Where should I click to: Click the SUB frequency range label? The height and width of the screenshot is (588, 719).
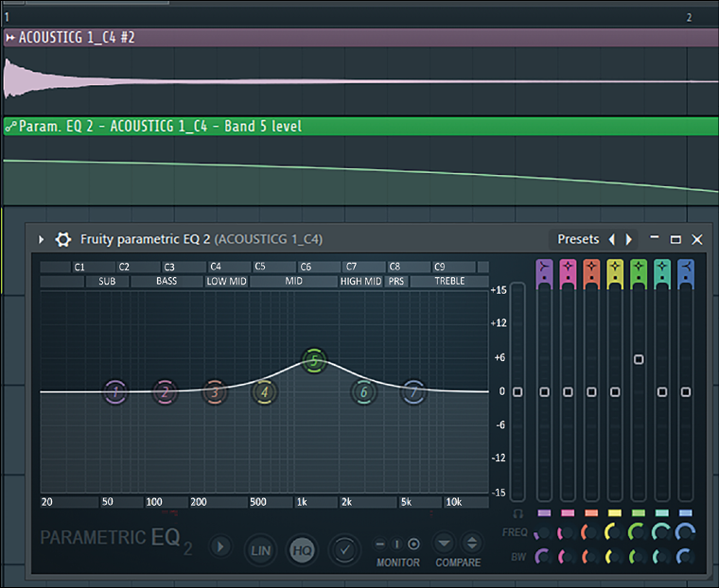(x=107, y=281)
